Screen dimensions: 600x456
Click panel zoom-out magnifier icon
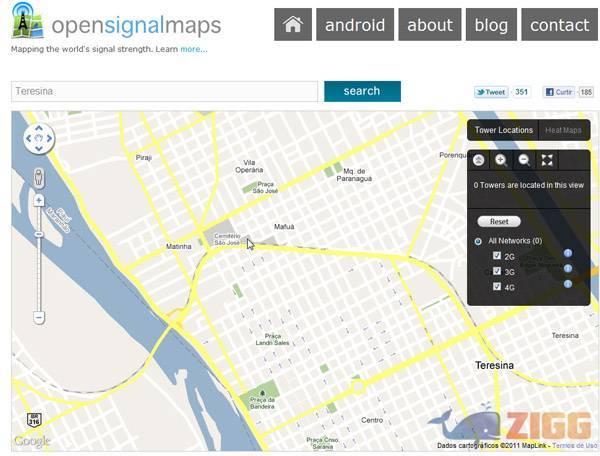click(524, 160)
